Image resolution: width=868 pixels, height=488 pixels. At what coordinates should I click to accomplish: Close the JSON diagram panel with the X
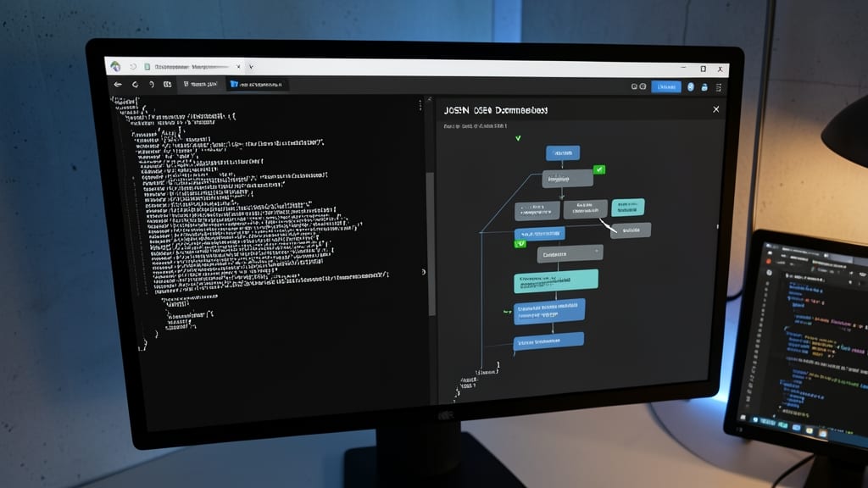(715, 109)
